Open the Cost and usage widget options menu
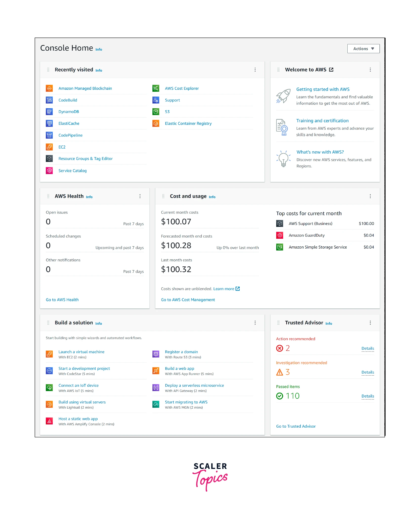Image resolution: width=420 pixels, height=517 pixels. point(370,196)
